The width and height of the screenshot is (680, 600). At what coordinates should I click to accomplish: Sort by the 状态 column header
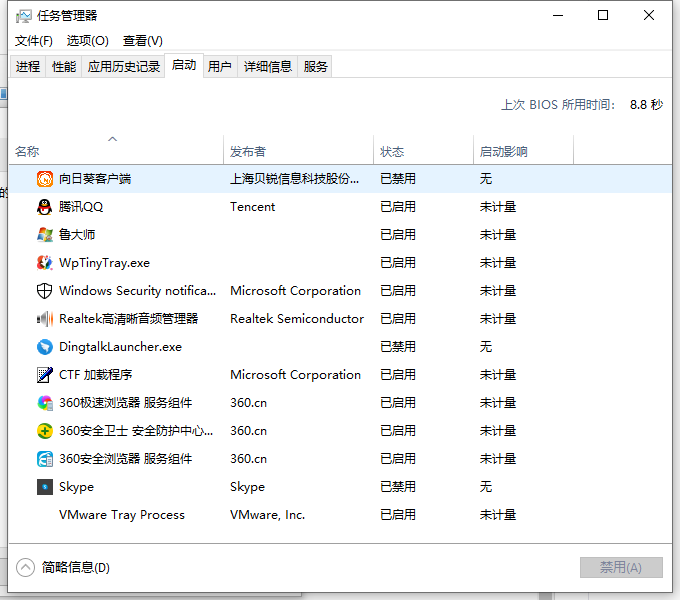(x=423, y=151)
